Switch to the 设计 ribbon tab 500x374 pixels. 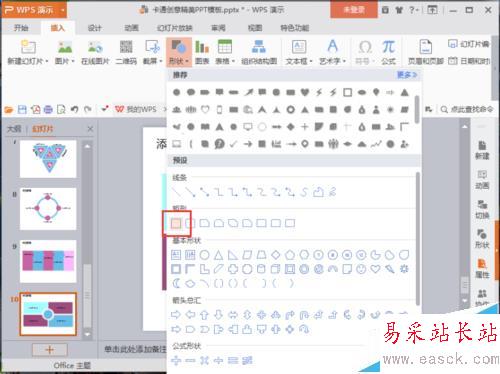tap(95, 28)
